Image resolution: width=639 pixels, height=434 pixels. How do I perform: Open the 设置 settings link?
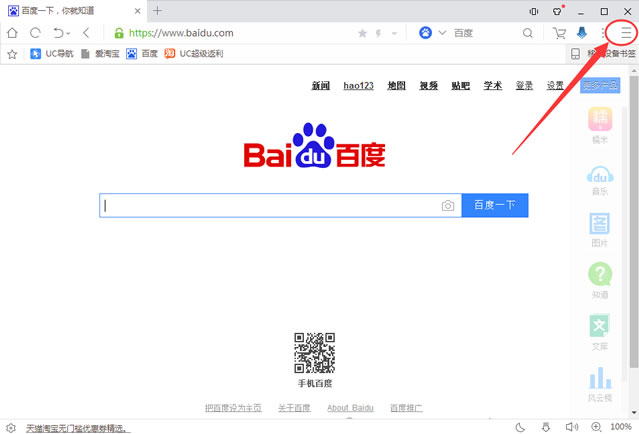click(x=555, y=86)
